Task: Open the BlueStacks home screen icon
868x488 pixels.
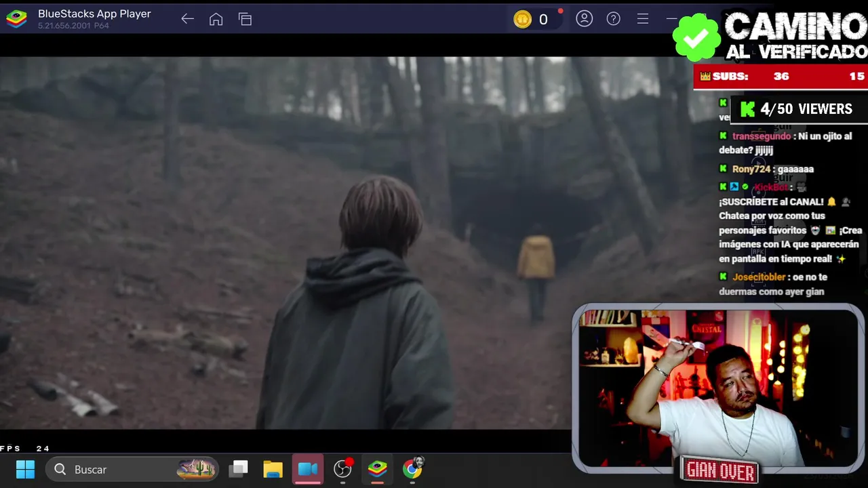Action: [x=216, y=19]
